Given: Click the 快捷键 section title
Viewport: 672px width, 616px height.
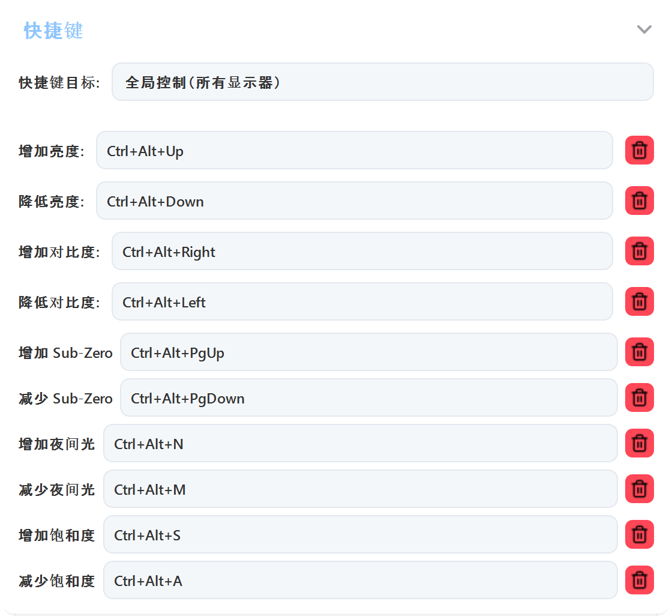Looking at the screenshot, I should (x=53, y=31).
